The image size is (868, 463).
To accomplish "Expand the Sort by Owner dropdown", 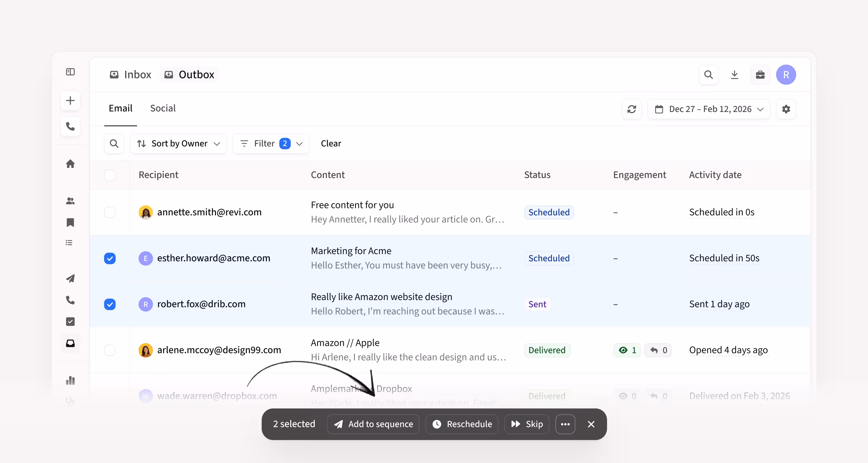I will (x=178, y=143).
